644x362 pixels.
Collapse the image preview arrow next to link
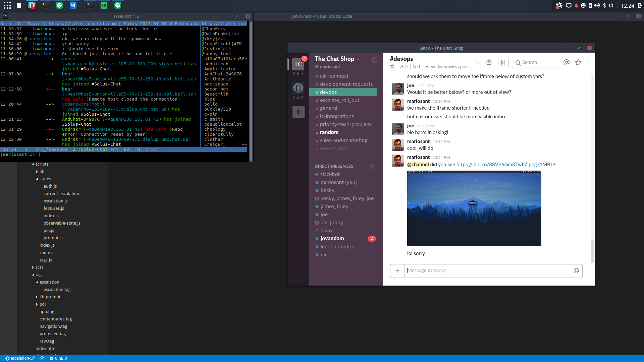click(x=554, y=165)
